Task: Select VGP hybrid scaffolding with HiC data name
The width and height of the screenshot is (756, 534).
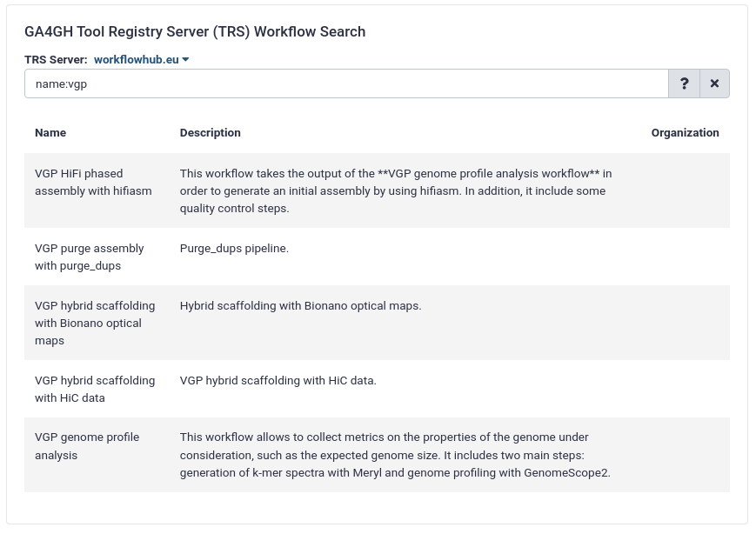Action: (x=95, y=389)
